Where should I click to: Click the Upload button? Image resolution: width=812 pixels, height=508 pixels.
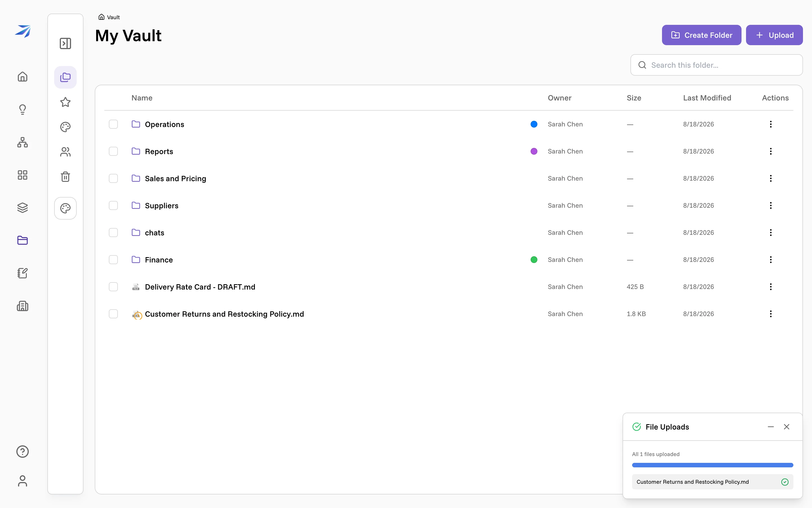point(775,35)
